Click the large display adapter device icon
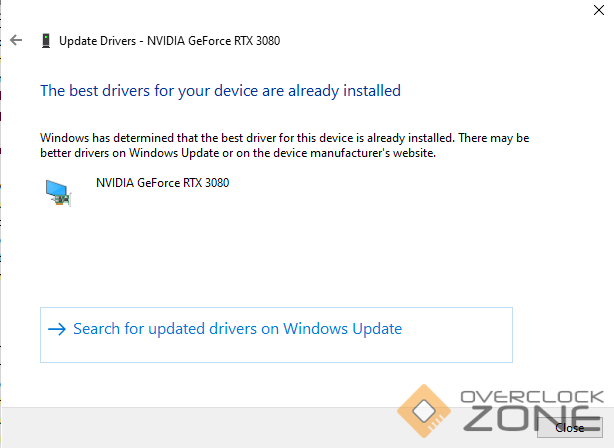The image size is (614, 448). [x=59, y=191]
